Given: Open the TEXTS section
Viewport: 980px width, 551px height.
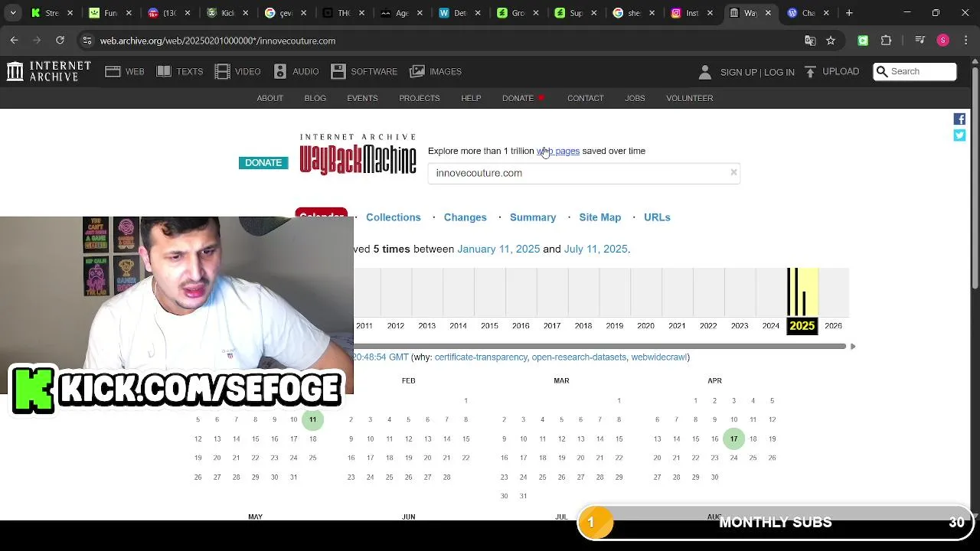Looking at the screenshot, I should coord(180,71).
